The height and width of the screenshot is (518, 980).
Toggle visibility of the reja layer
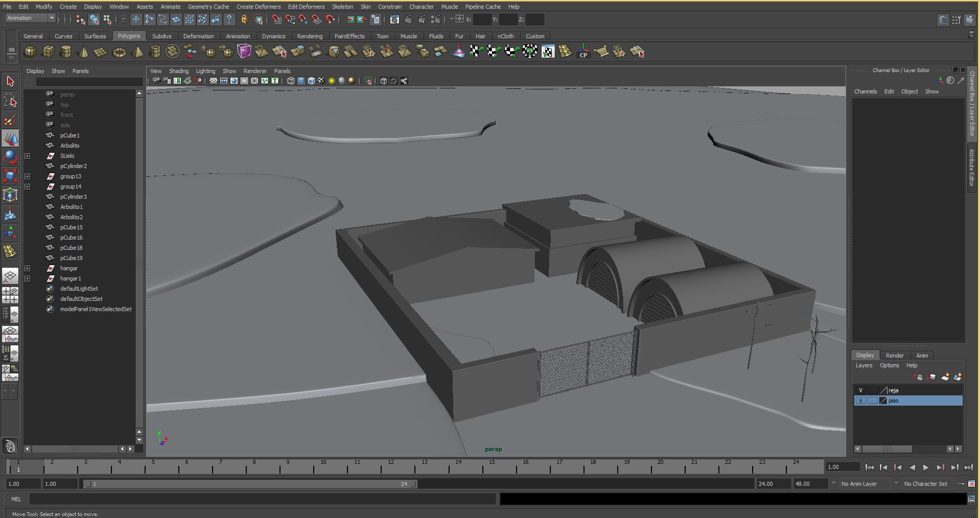(860, 390)
